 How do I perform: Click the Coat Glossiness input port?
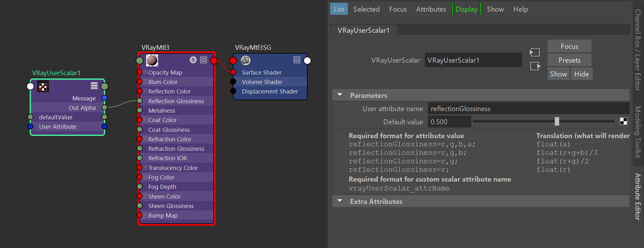click(x=139, y=129)
